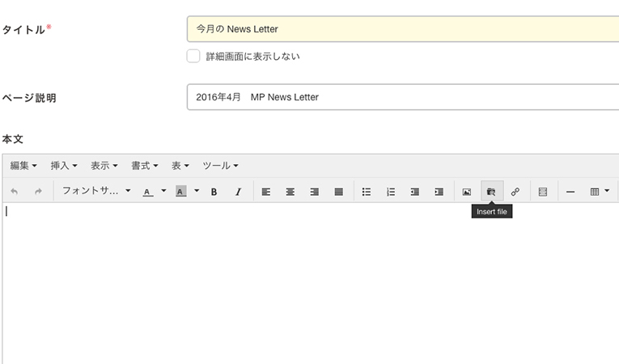The height and width of the screenshot is (364, 619).
Task: Expand the text color dropdown arrow
Action: pos(163,192)
